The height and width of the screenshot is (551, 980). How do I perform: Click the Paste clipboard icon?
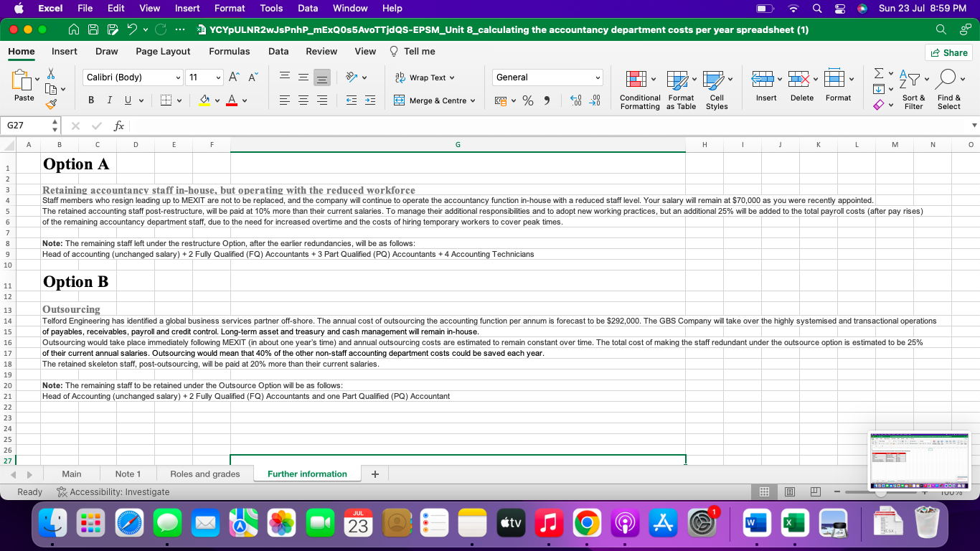[x=22, y=80]
